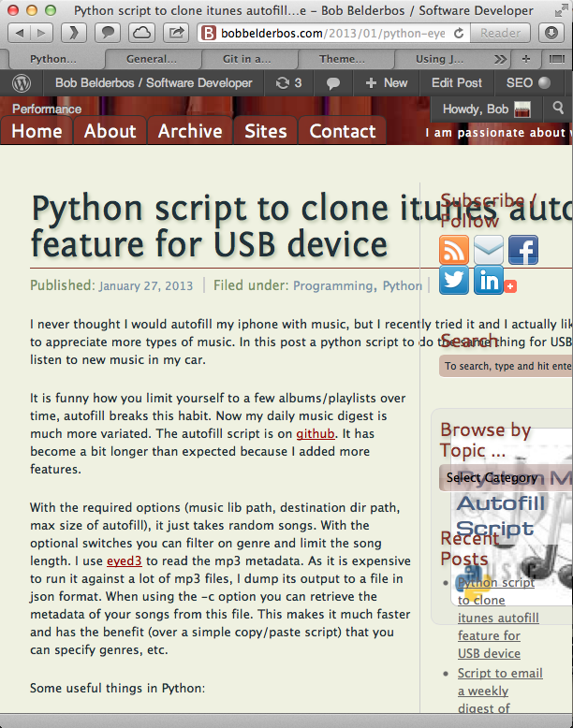The width and height of the screenshot is (573, 728).
Task: Subscribe via the orange RSS icon
Action: point(453,250)
